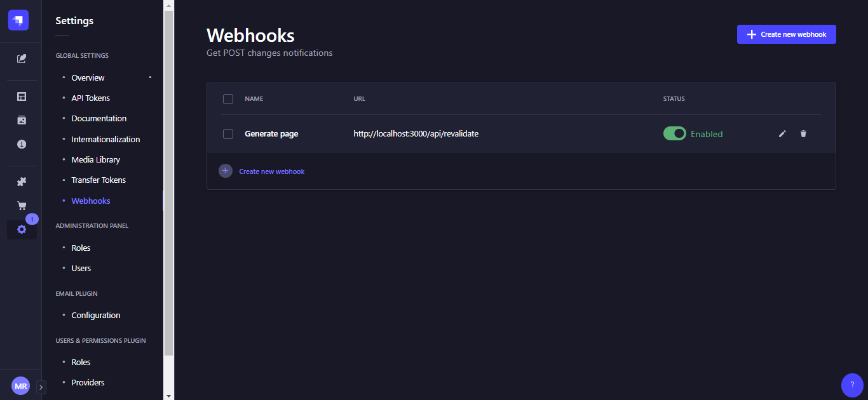Edit the Generate page webhook with pencil icon
This screenshot has height=400, width=868.
point(782,133)
